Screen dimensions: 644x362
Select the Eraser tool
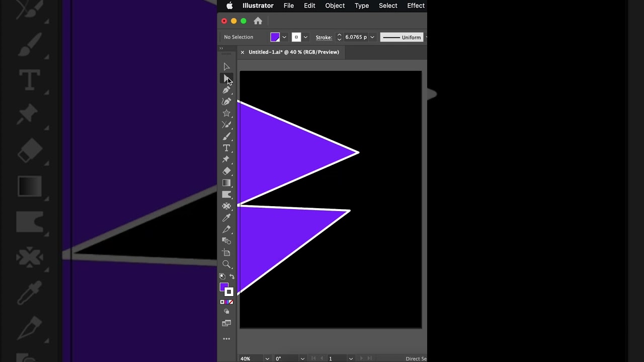tap(226, 171)
